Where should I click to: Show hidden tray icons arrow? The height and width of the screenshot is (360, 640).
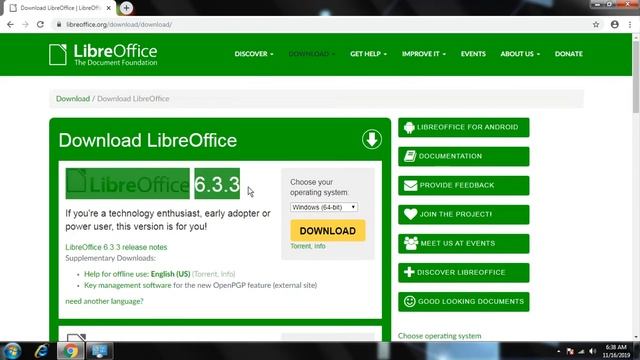558,351
